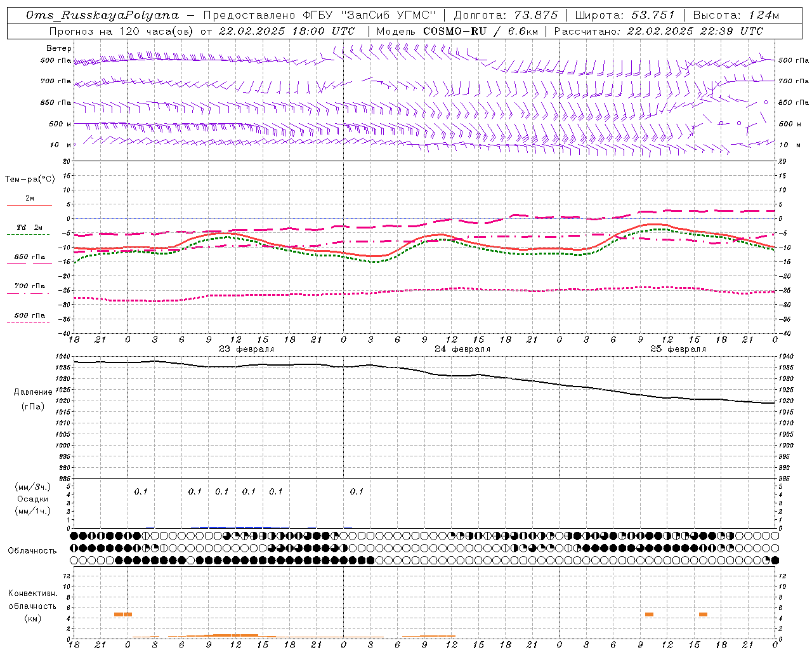Click the 24 февраля date label

[x=462, y=349]
